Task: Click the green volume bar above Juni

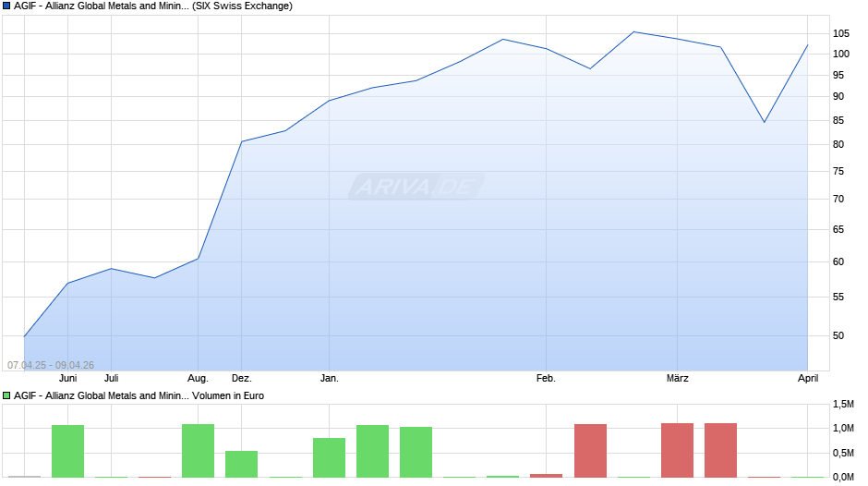Action: click(68, 451)
